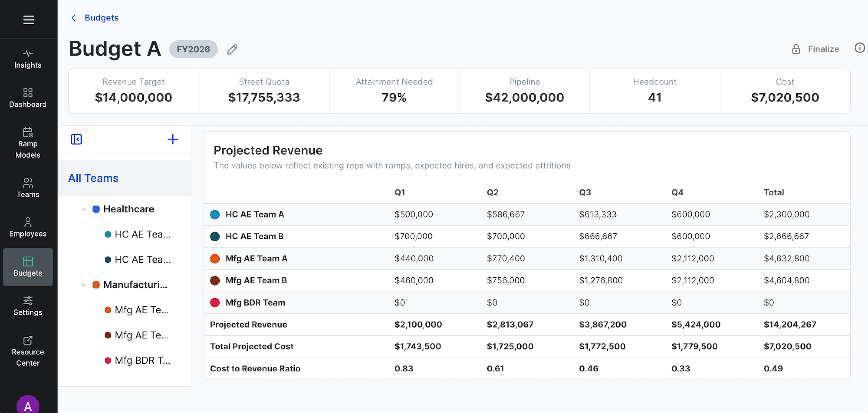Screen dimensions: 868x413
Task: Open Resource Center external link
Action: tap(28, 351)
